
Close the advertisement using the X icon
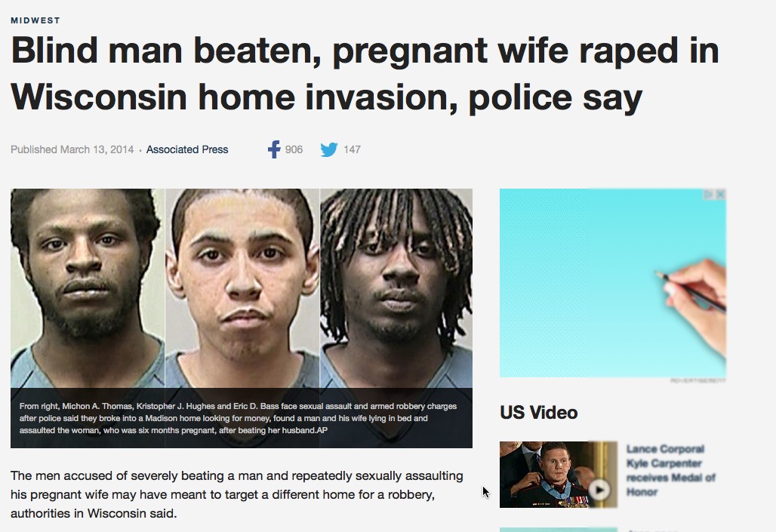tap(721, 195)
